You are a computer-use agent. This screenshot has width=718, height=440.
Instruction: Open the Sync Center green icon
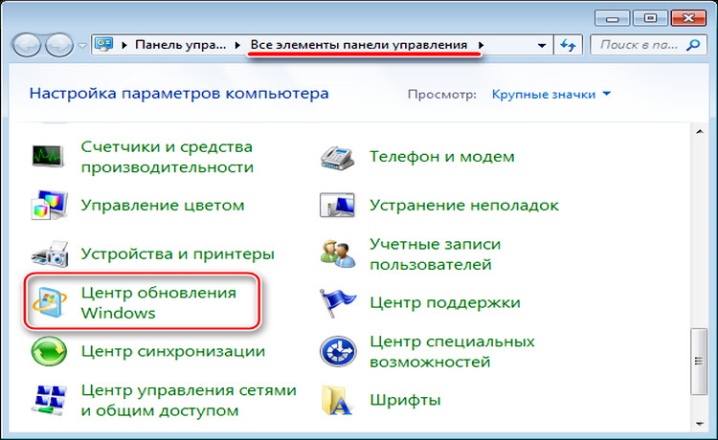tap(49, 351)
